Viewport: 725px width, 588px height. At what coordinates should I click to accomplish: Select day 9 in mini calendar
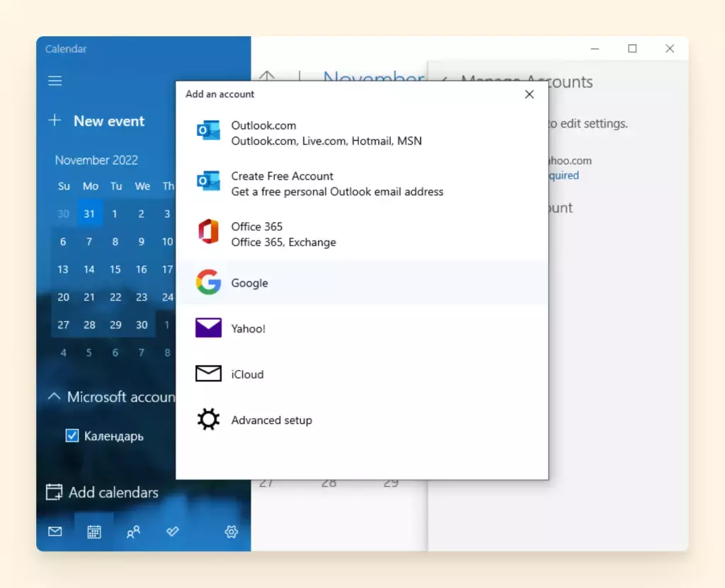(x=142, y=241)
